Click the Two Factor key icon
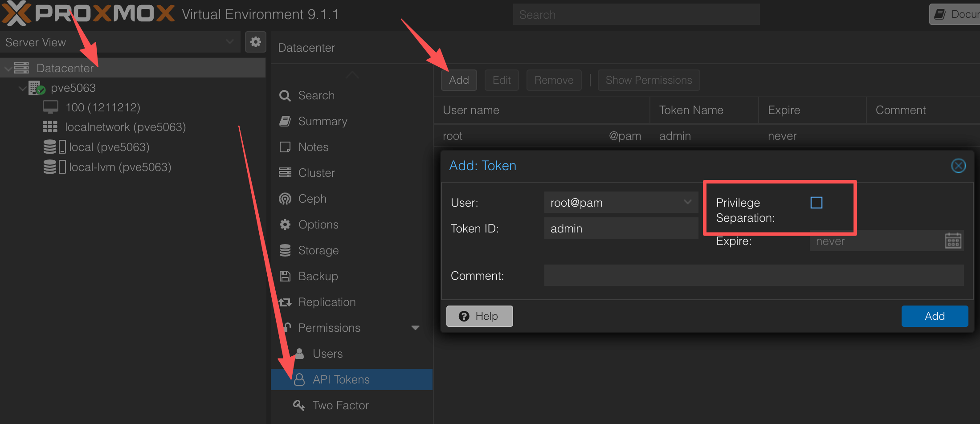 coord(299,405)
